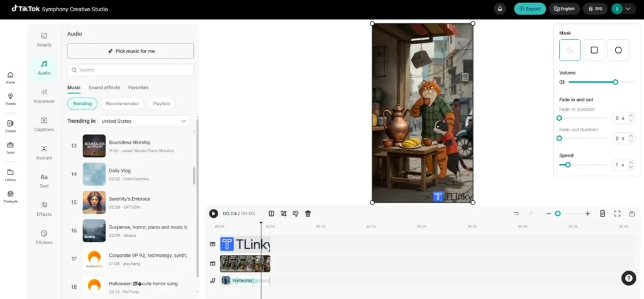The image size is (644, 299).
Task: Open the Effects panel
Action: point(44,209)
